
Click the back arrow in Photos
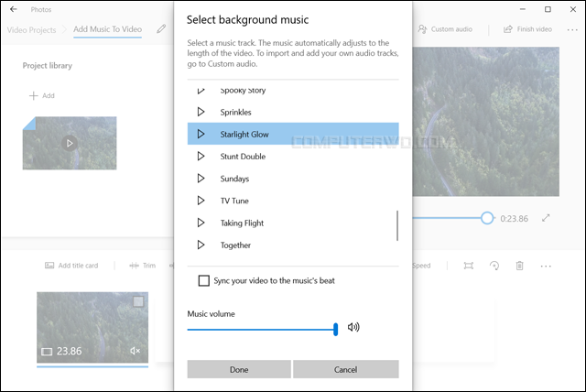coord(14,8)
